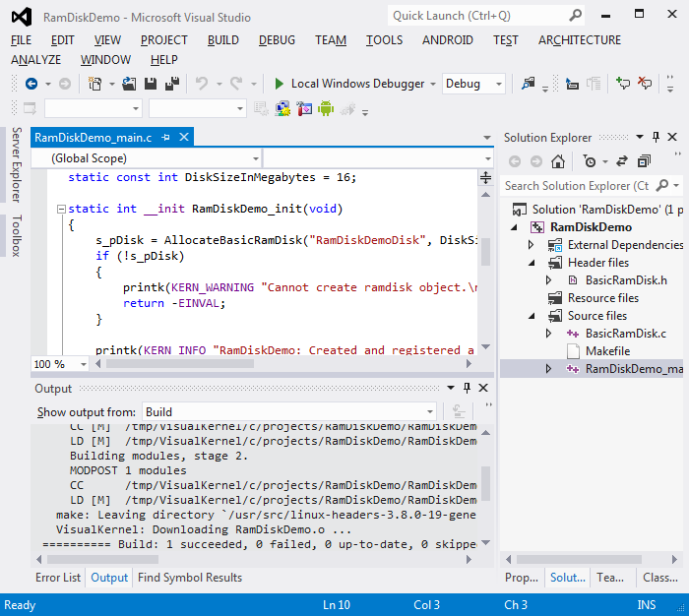The width and height of the screenshot is (689, 616).
Task: Click the green Start Debugging play icon
Action: pyautogui.click(x=279, y=84)
